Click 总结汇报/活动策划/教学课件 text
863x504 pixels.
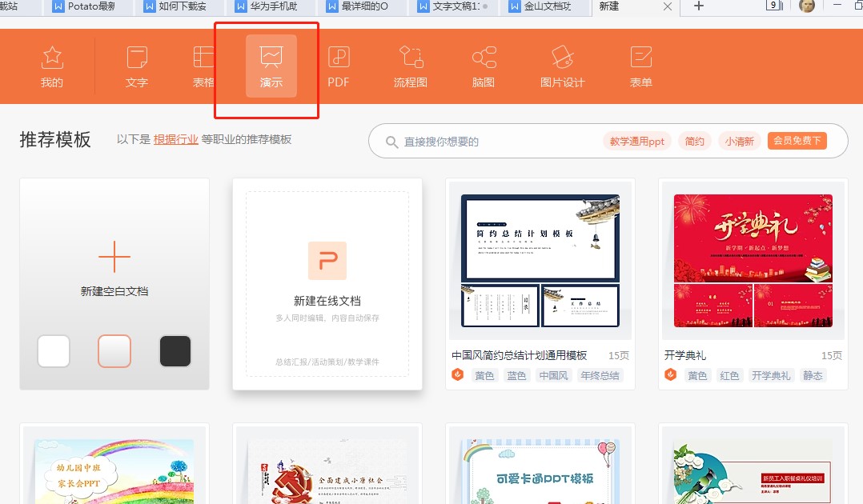(327, 362)
